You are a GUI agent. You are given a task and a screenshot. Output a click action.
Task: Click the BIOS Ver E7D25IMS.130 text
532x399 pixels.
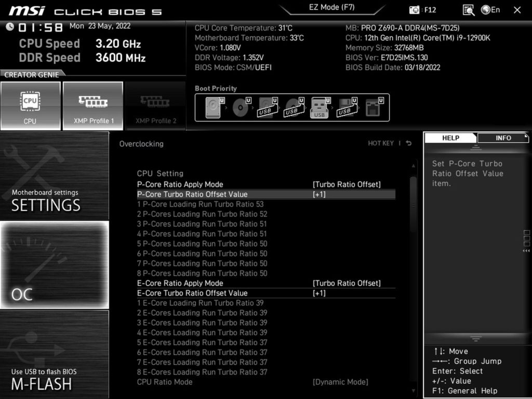(387, 58)
